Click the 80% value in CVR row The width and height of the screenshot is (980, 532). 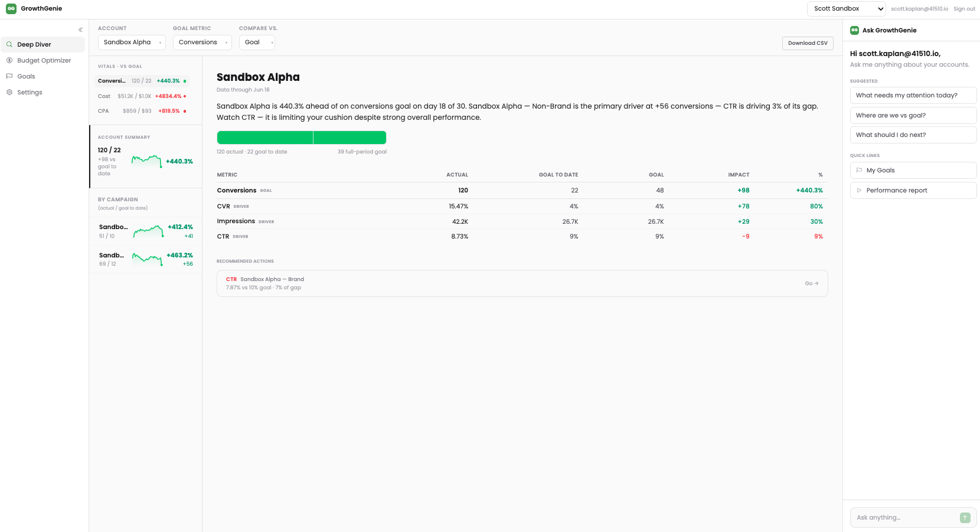click(816, 206)
